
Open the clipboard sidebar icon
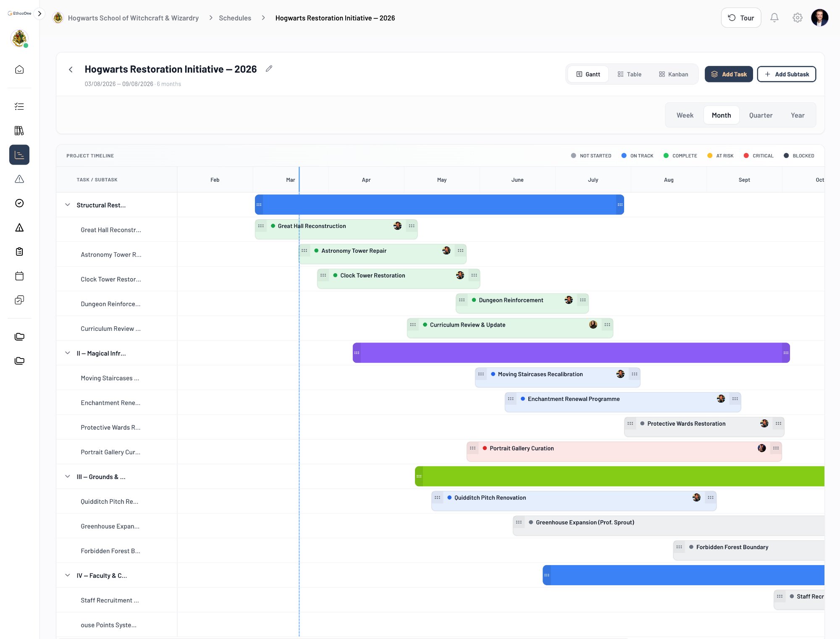pyautogui.click(x=19, y=252)
